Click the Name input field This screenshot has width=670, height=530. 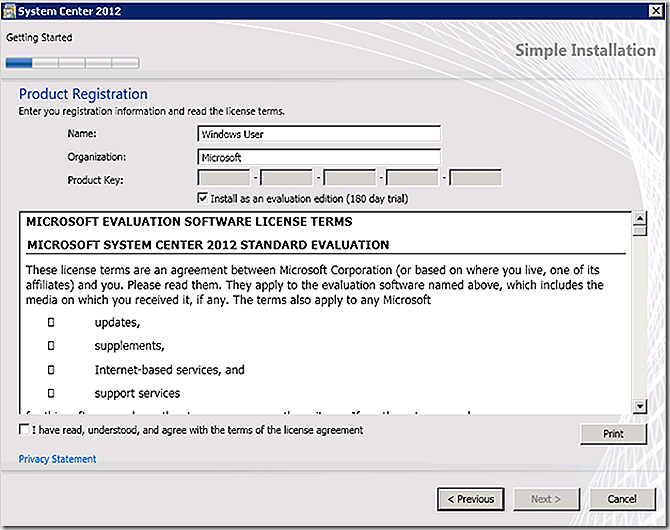coord(319,134)
